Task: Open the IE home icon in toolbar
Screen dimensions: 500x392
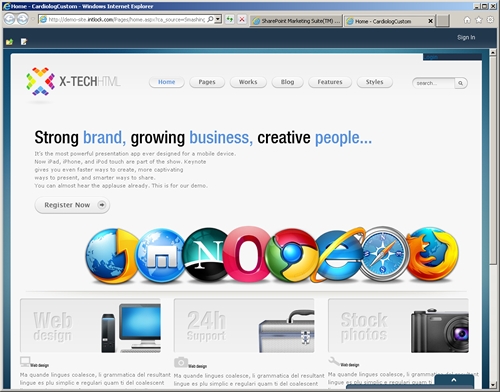Action: (x=467, y=20)
